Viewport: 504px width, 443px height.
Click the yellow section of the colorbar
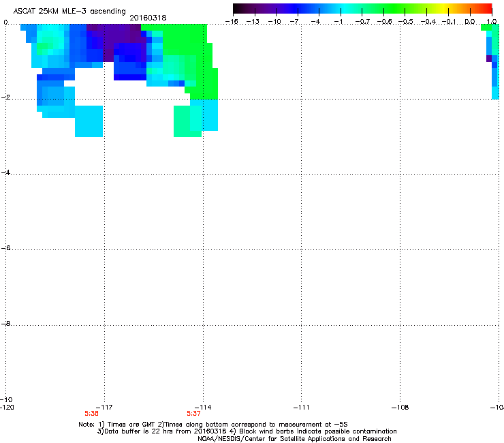pos(443,9)
